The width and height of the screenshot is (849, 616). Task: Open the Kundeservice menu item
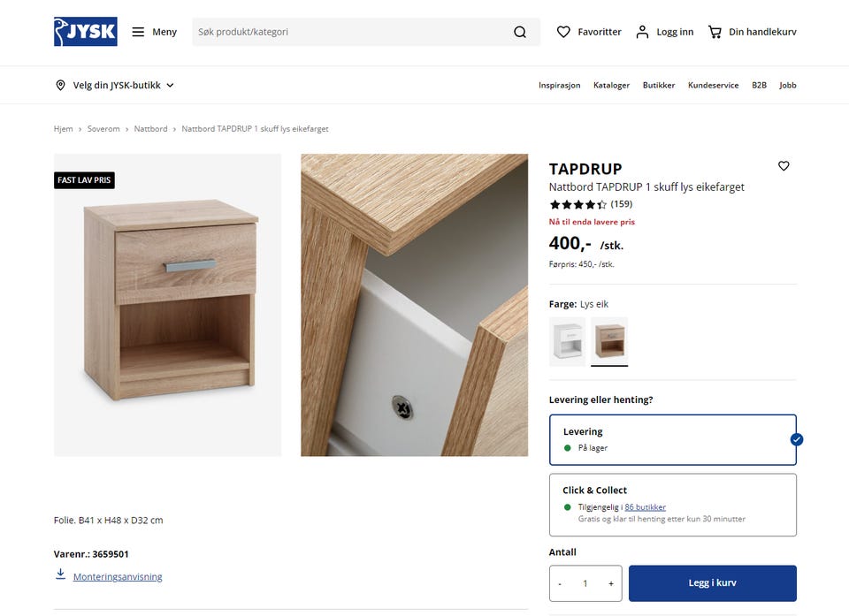coord(713,85)
